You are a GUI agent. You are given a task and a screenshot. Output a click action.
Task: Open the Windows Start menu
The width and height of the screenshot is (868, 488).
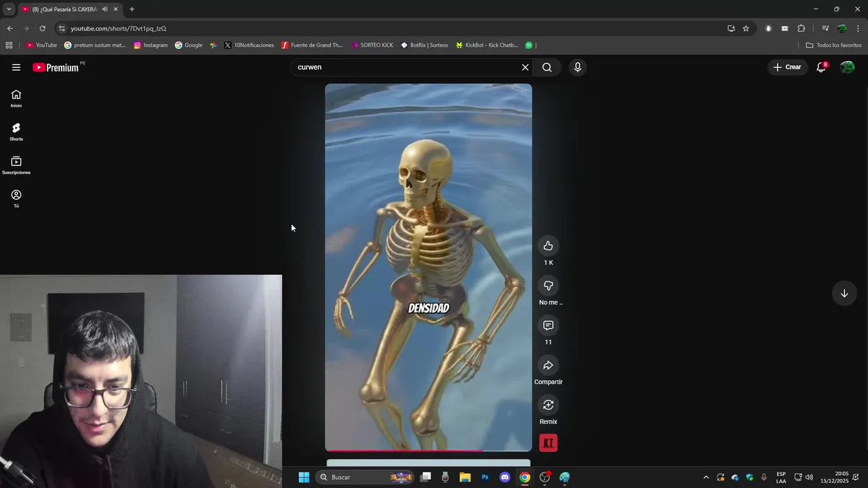[x=304, y=477]
